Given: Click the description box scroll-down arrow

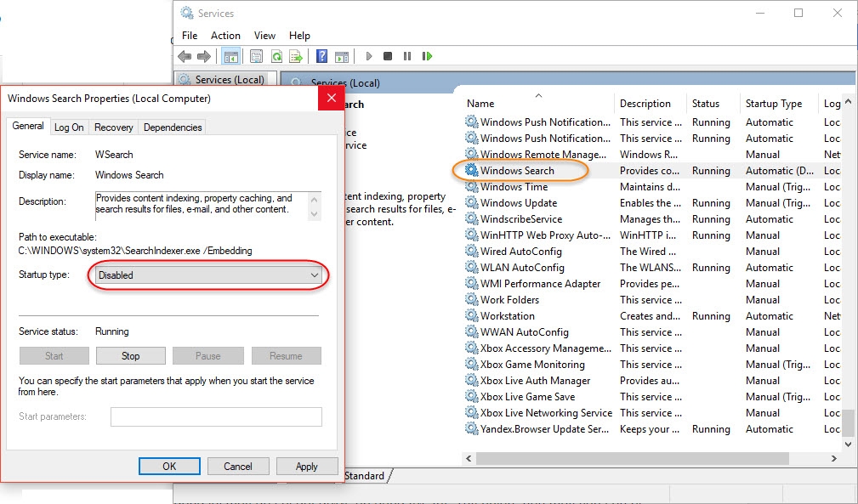Looking at the screenshot, I should click(314, 213).
